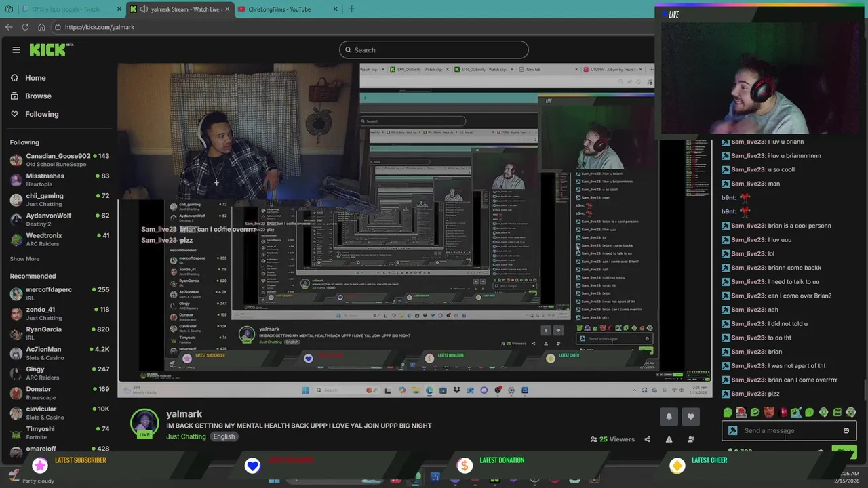The image size is (868, 488).
Task: Open Gingy recommended channel
Action: coord(60,373)
